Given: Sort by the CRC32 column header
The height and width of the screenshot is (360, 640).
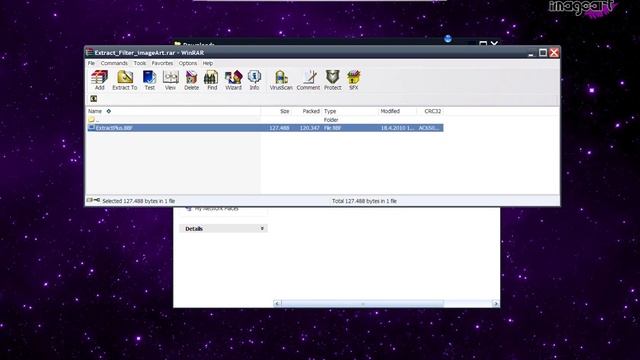Looking at the screenshot, I should [x=430, y=111].
